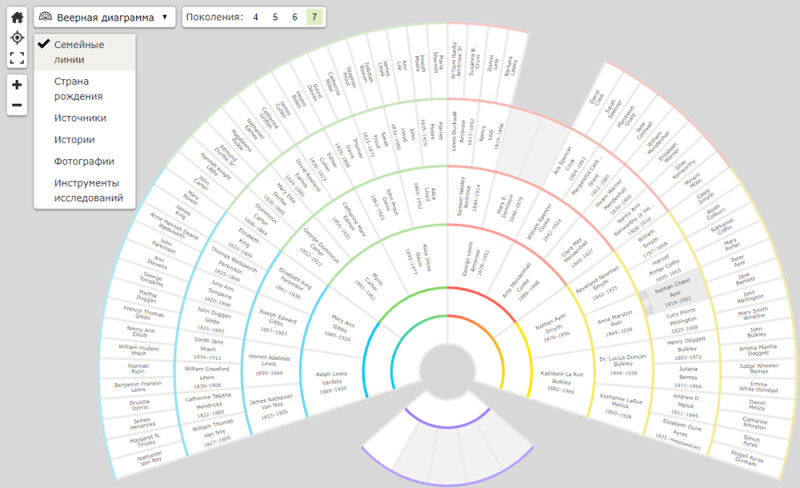Select William Spencer Cooke segment
Viewport: 800px width, 488px height.
(x=544, y=223)
